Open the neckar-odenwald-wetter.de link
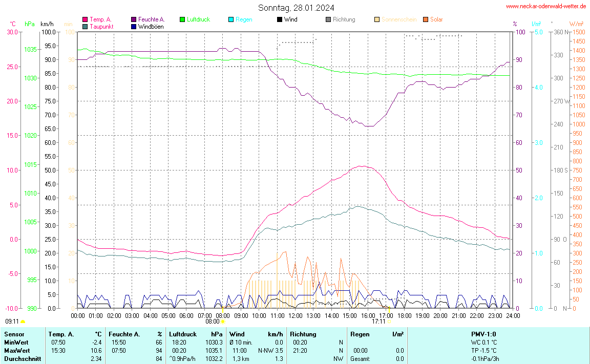 [x=545, y=6]
